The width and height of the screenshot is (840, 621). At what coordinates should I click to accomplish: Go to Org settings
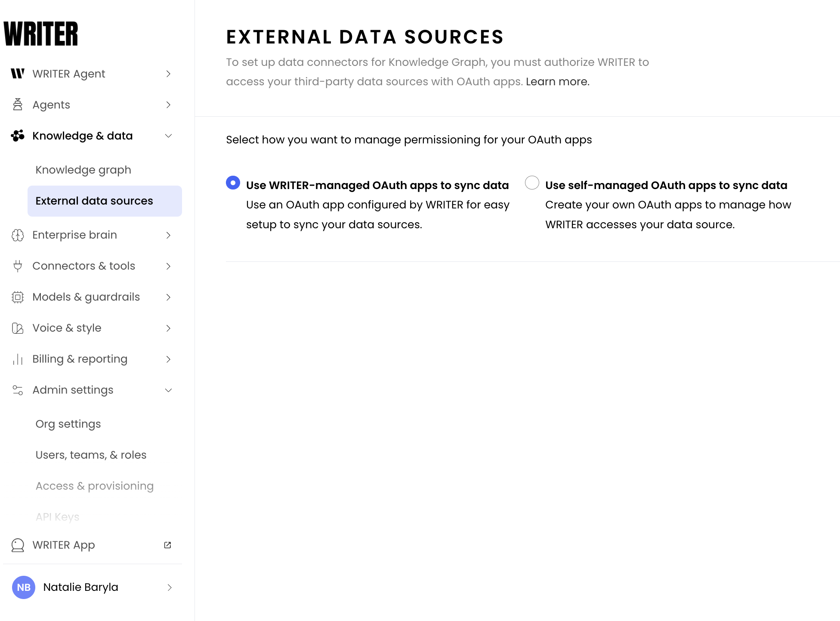click(x=68, y=424)
